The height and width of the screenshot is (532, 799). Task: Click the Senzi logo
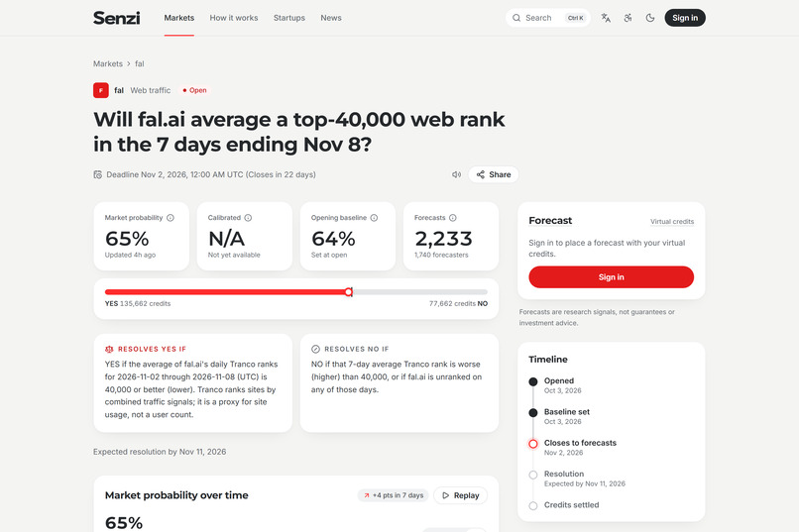point(116,18)
